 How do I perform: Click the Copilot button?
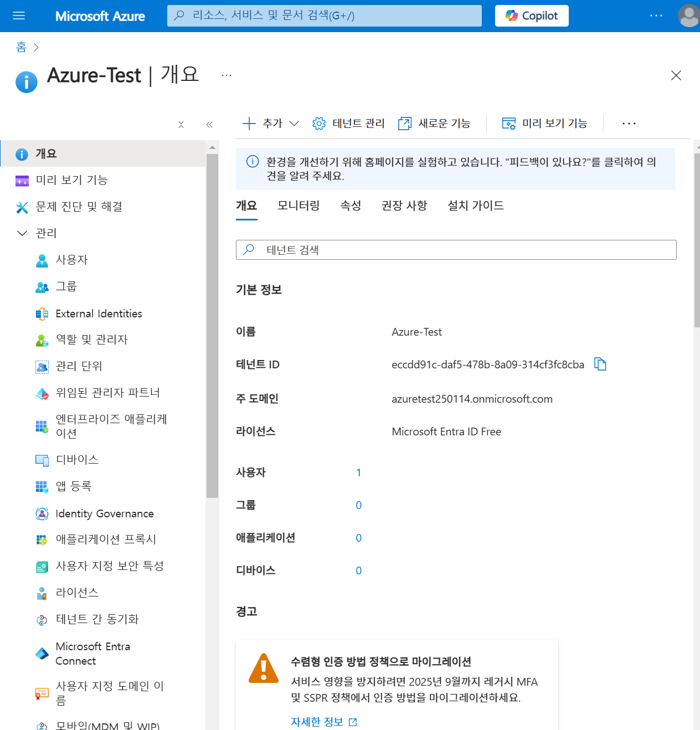[532, 16]
